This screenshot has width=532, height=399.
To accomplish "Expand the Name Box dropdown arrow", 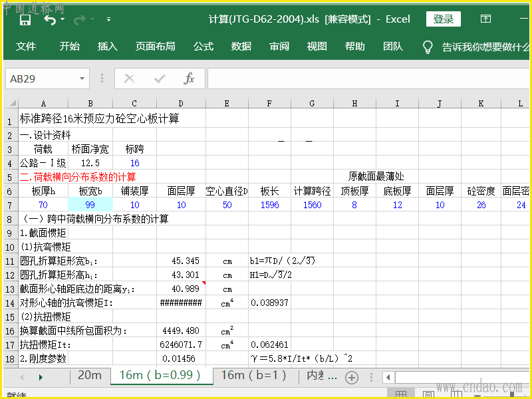I will [82, 78].
